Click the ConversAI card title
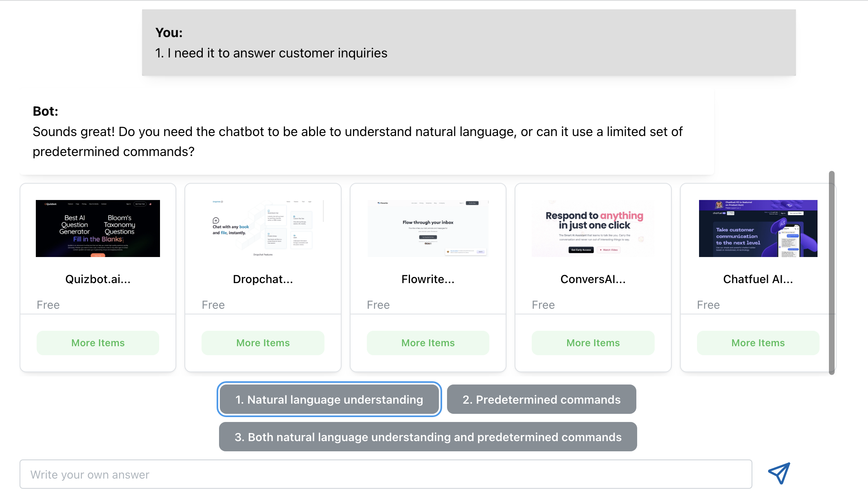This screenshot has width=868, height=501. (x=593, y=279)
